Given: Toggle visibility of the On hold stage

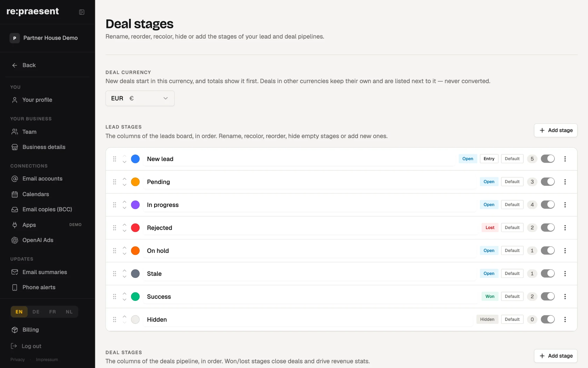Looking at the screenshot, I should click(x=548, y=251).
